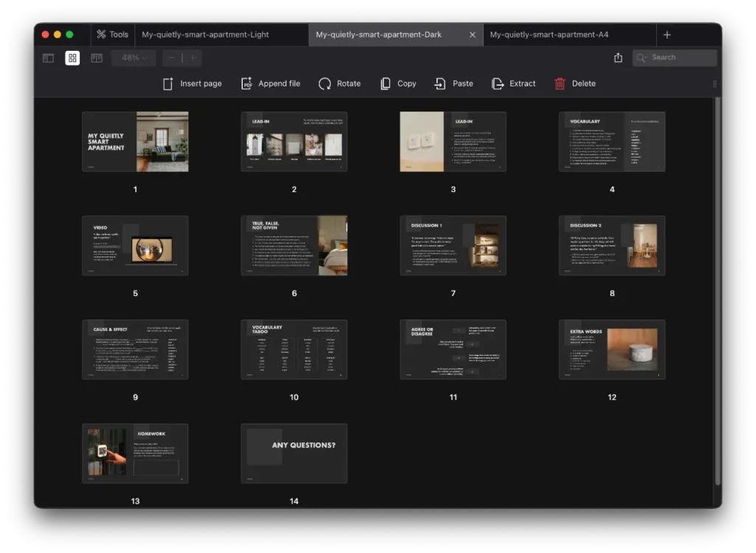Switch to page thumbnails grid view
The height and width of the screenshot is (553, 756).
[72, 58]
